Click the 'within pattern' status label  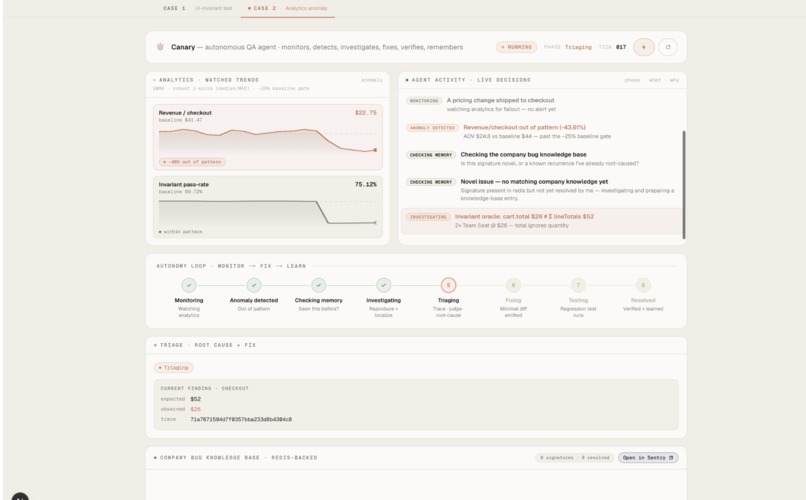point(181,232)
